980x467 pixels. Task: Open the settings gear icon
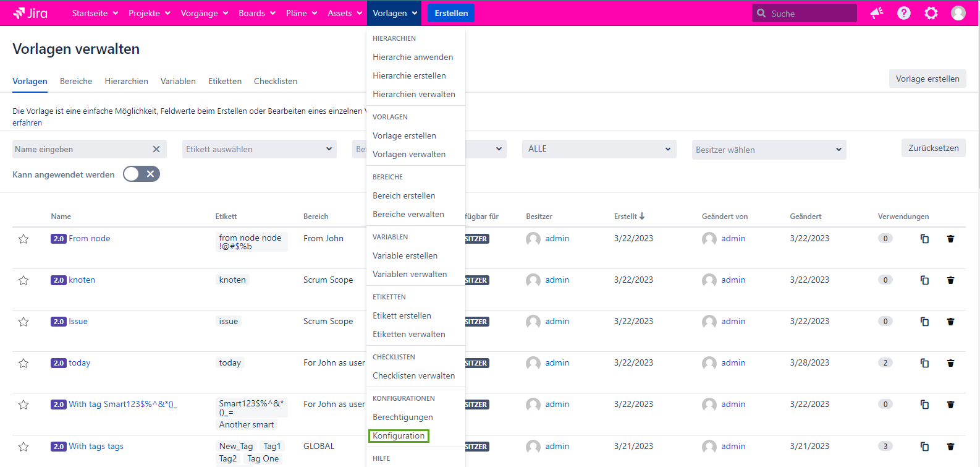(931, 13)
